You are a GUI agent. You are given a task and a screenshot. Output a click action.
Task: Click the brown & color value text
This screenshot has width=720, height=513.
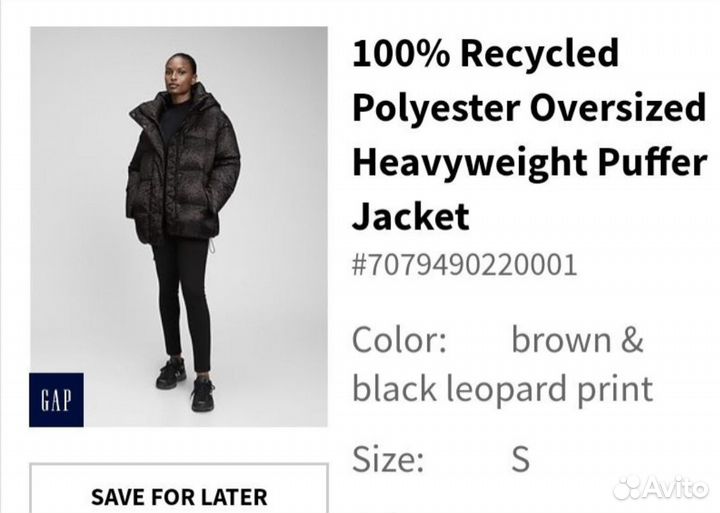click(x=577, y=340)
